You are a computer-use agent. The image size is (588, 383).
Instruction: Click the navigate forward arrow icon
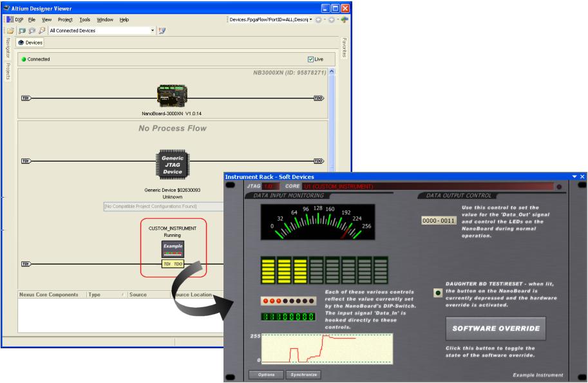click(332, 19)
